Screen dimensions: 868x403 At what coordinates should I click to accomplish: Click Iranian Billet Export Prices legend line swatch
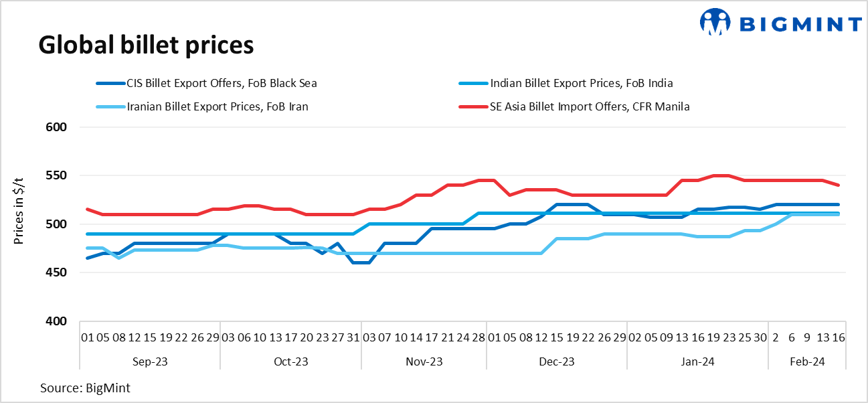pyautogui.click(x=109, y=106)
